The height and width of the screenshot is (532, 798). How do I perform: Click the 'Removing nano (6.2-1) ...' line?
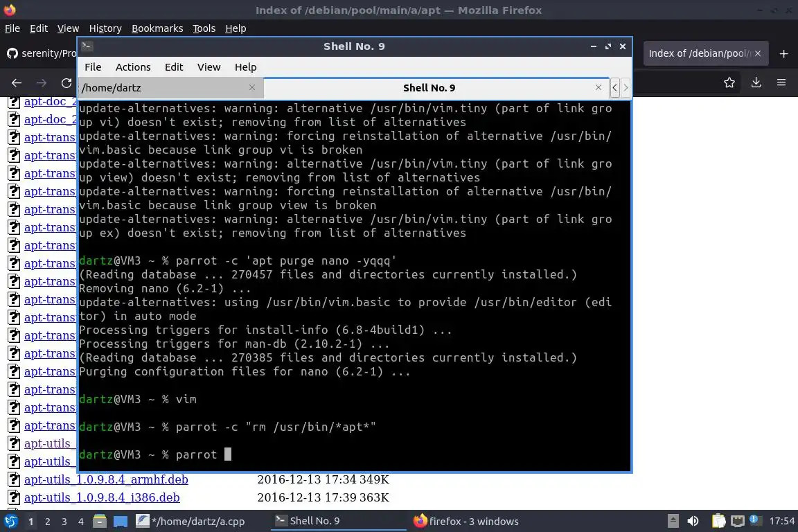pos(165,289)
